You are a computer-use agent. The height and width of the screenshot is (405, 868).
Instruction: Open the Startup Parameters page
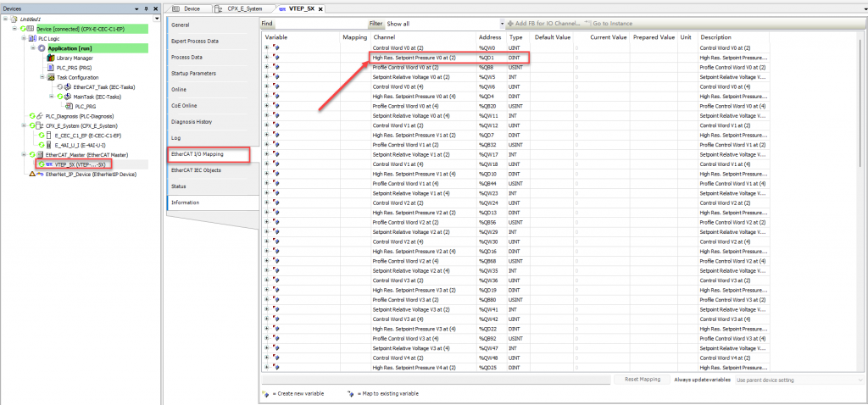213,73
